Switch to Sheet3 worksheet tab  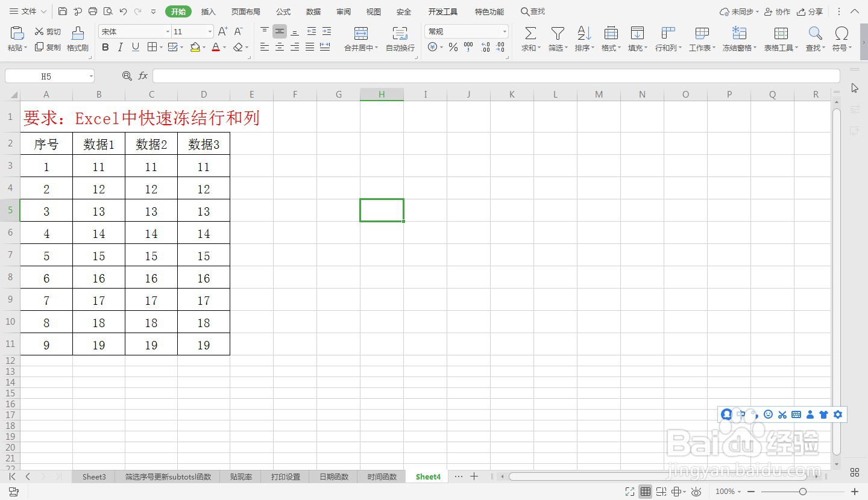[94, 477]
